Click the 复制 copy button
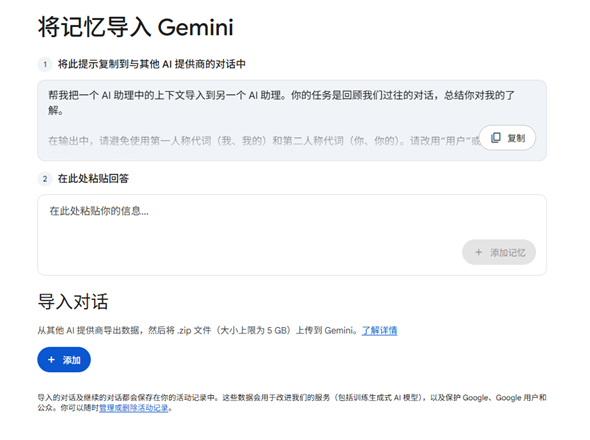 507,138
